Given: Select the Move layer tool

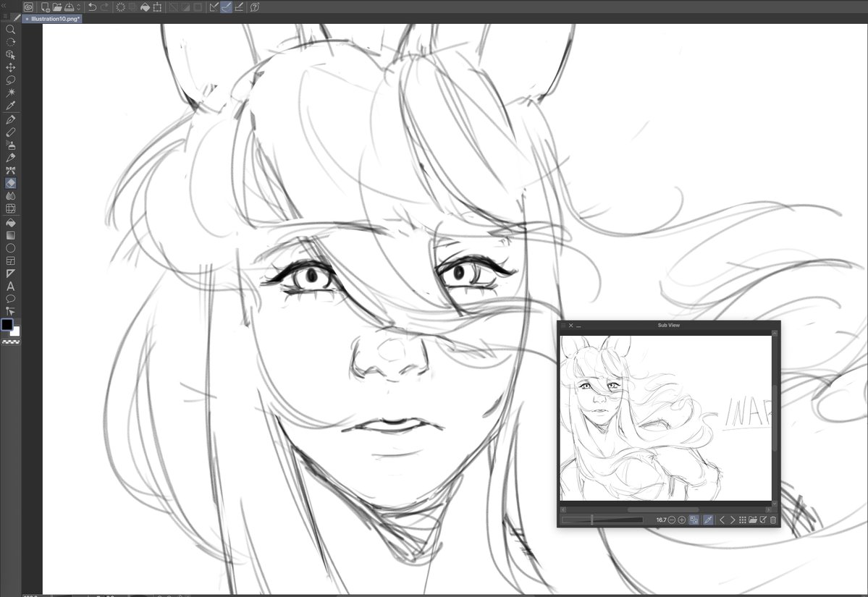Looking at the screenshot, I should click(10, 67).
